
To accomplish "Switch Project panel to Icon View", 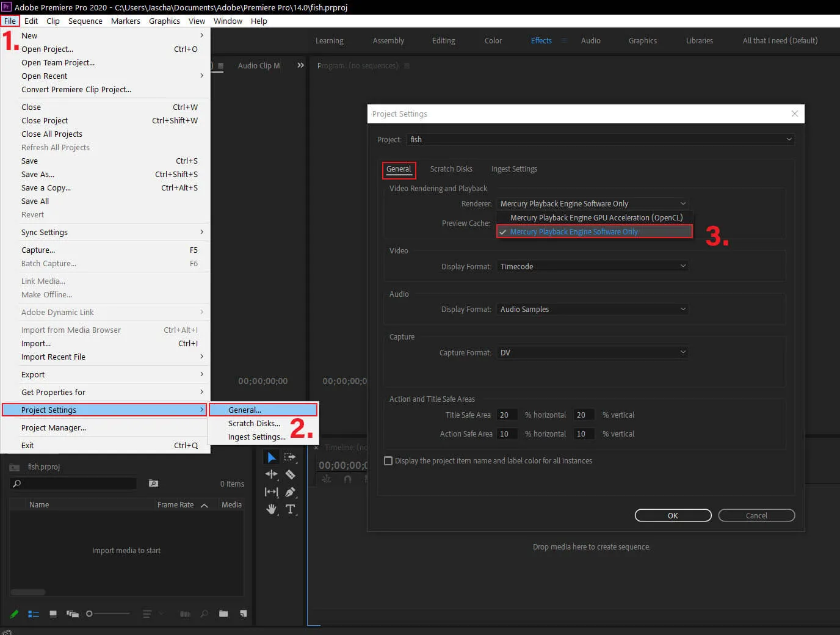I will [53, 614].
